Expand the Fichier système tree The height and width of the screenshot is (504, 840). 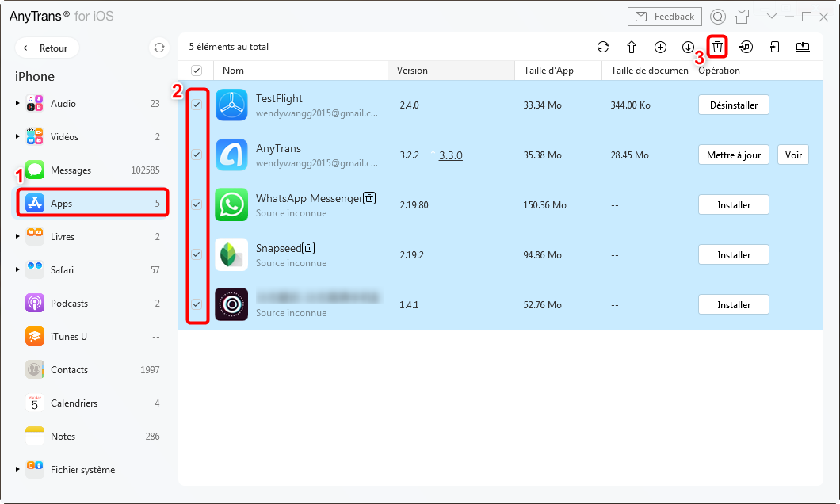pyautogui.click(x=17, y=470)
